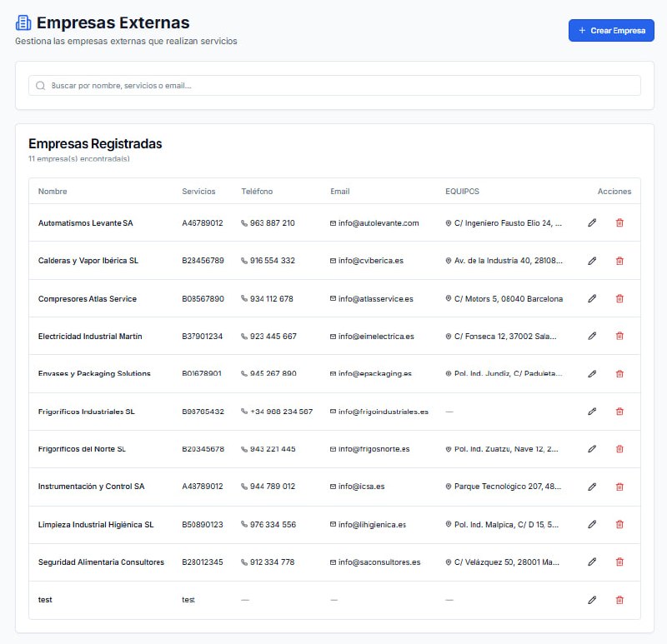Click the Crear Empresa button

coord(611,30)
